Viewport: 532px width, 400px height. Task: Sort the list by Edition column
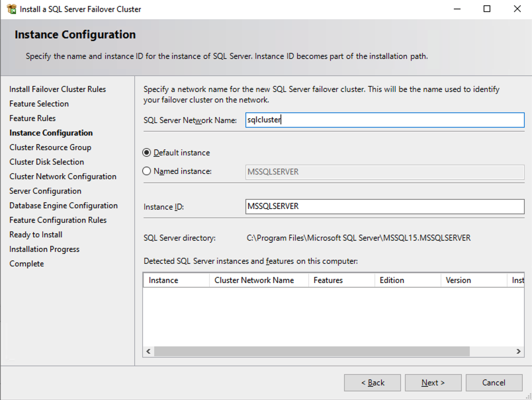(x=407, y=280)
